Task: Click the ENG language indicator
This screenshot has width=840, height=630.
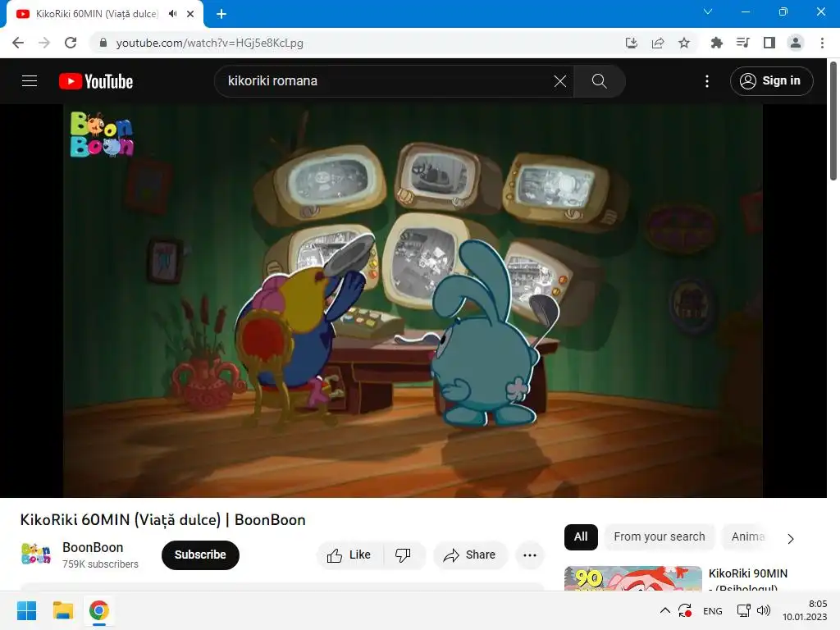Action: 713,610
